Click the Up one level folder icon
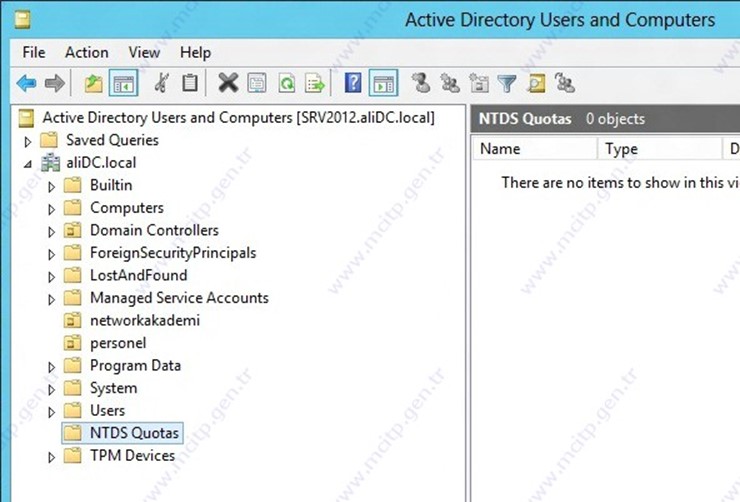This screenshot has width=740, height=502. point(93,84)
